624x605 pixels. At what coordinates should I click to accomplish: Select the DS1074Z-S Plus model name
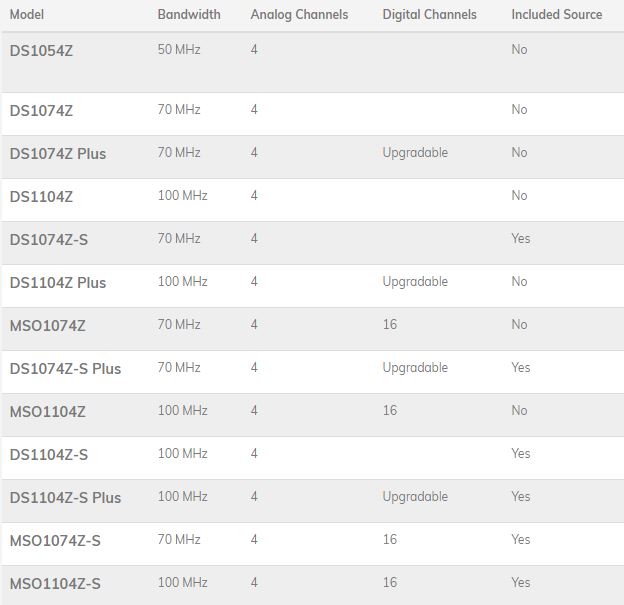(x=65, y=369)
